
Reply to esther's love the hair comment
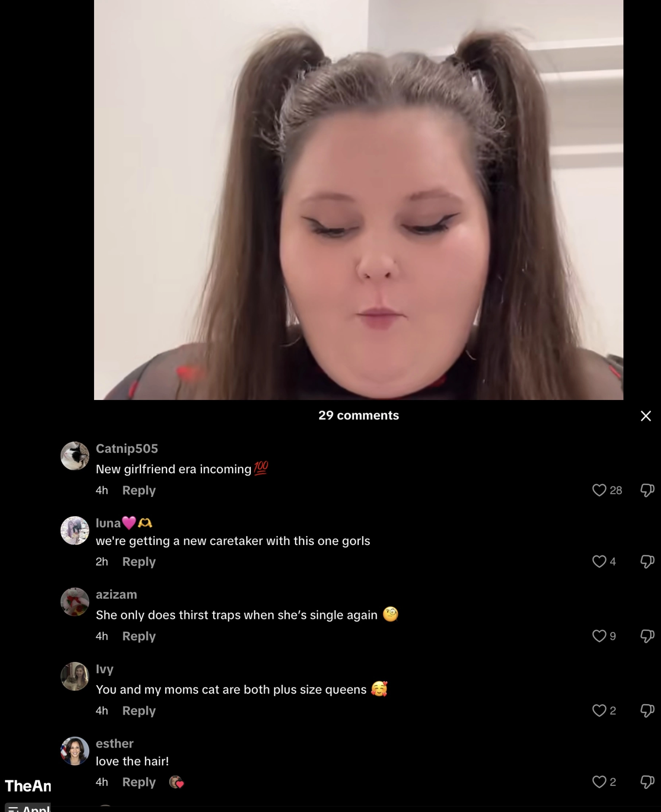pos(139,782)
